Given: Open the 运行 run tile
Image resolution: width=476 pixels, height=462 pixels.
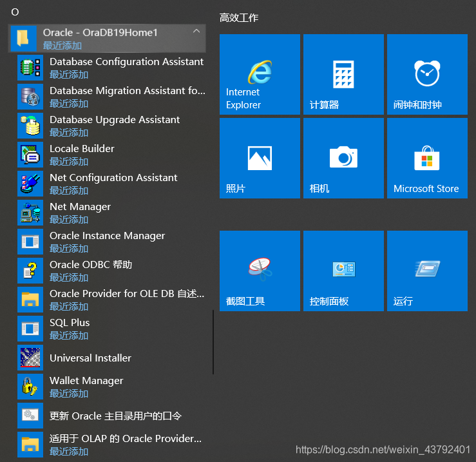Looking at the screenshot, I should [427, 271].
